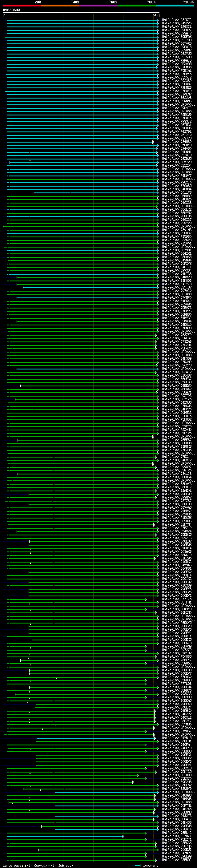Select label UniRef100_Q7SZA8
The height and width of the screenshot is (868, 197).
(177, 342)
